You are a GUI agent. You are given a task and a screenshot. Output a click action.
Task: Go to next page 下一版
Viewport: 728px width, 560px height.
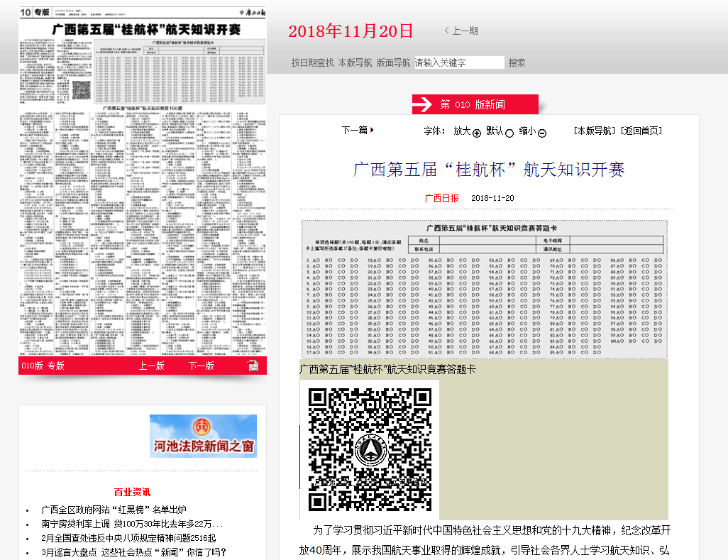[x=201, y=366]
